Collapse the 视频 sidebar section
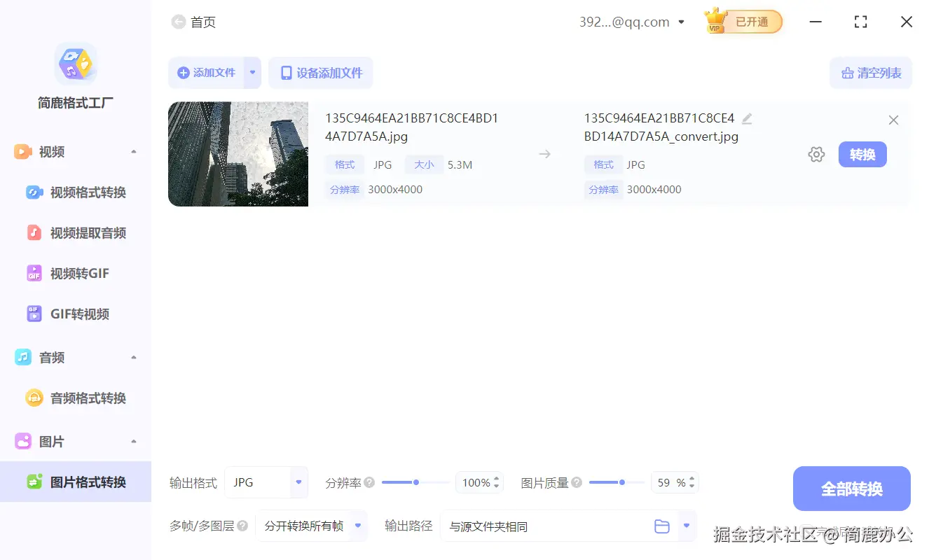This screenshot has height=560, width=929. (134, 152)
